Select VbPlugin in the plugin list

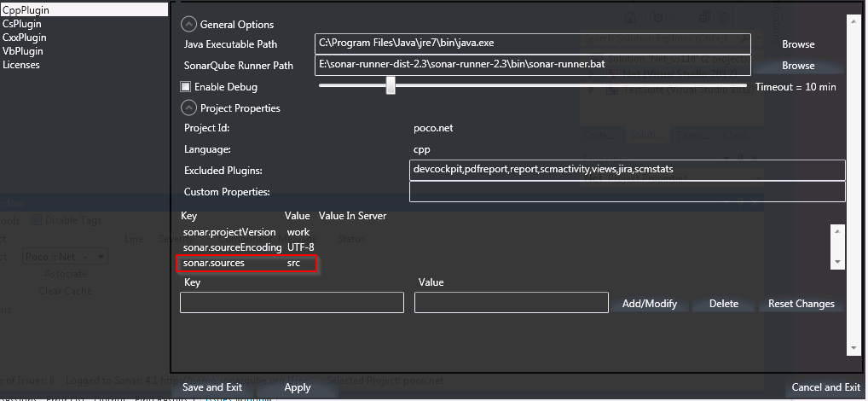point(23,51)
